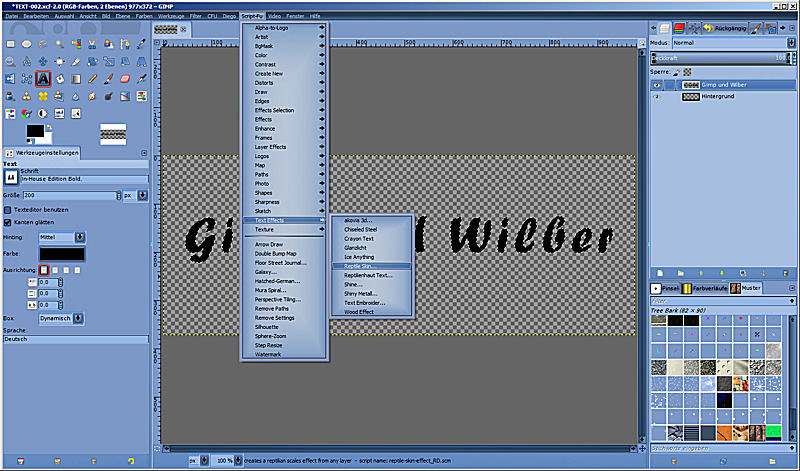Open the Modus Normal dropdown
This screenshot has width=800, height=471.
tap(734, 43)
